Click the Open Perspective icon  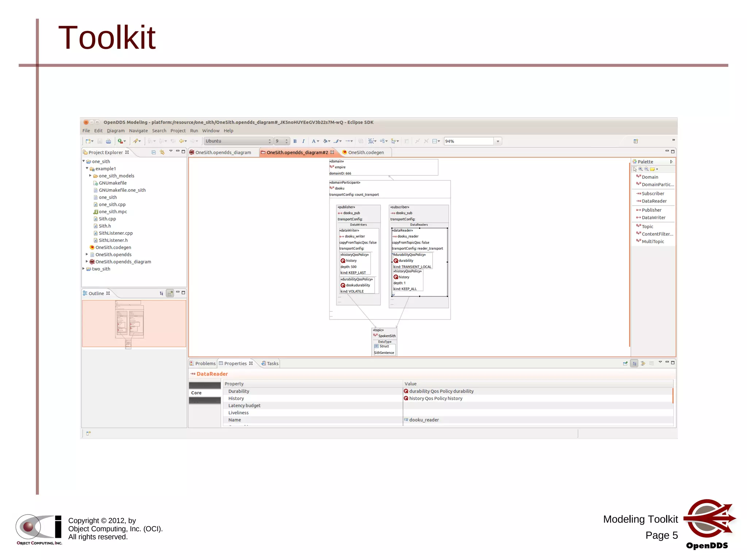(x=636, y=141)
